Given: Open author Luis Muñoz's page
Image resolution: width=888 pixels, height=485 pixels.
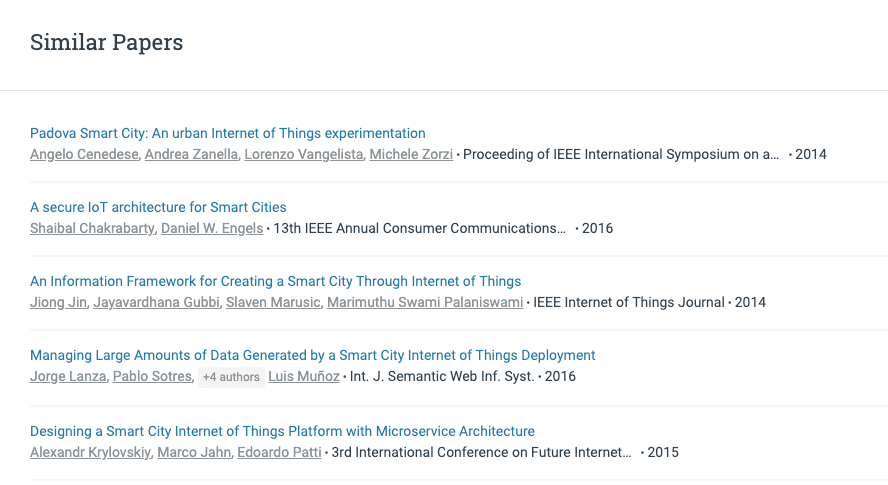Looking at the screenshot, I should pyautogui.click(x=304, y=376).
